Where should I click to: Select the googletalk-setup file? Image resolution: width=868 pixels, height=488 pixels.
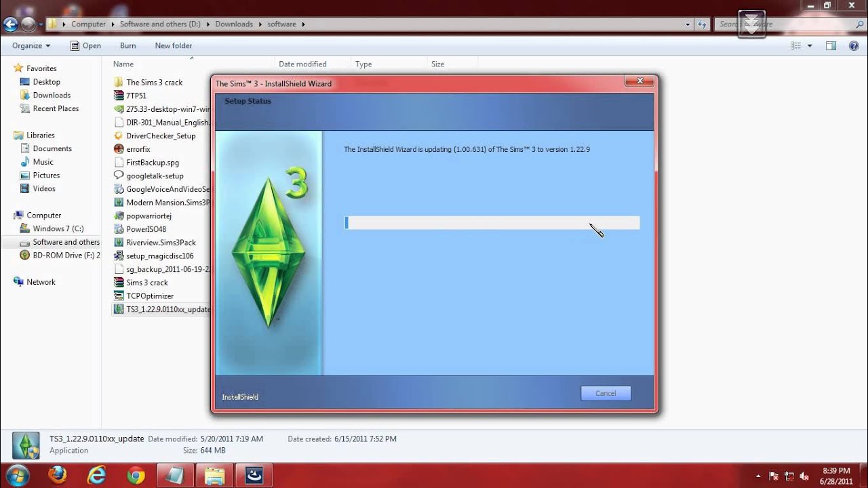click(x=155, y=176)
